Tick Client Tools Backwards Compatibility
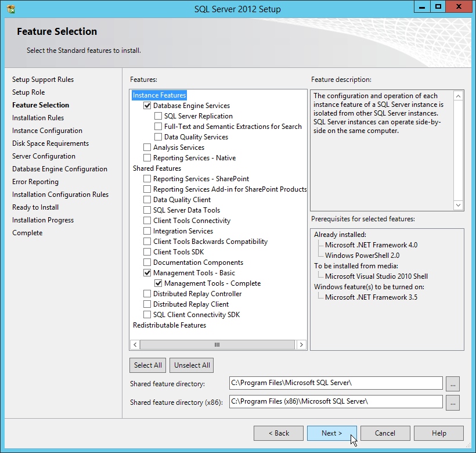Image resolution: width=476 pixels, height=453 pixels. pyautogui.click(x=147, y=242)
